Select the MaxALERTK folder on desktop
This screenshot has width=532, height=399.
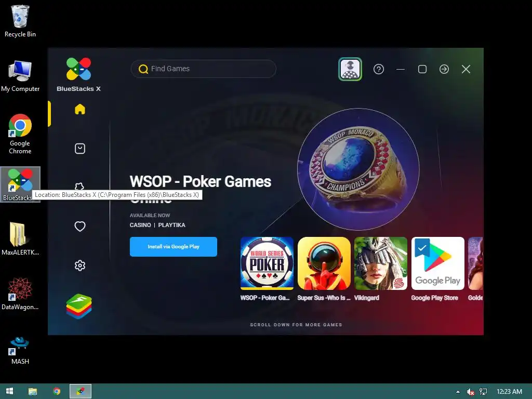20,238
